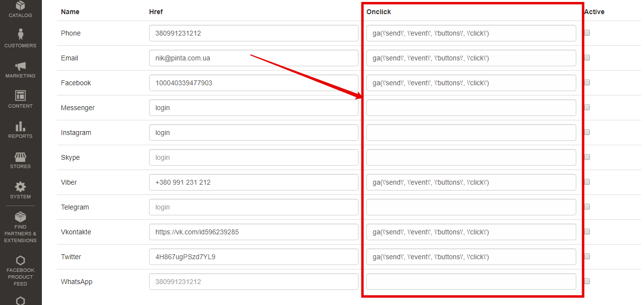Edit the Viber Href number field
This screenshot has width=644, height=305.
pos(254,182)
